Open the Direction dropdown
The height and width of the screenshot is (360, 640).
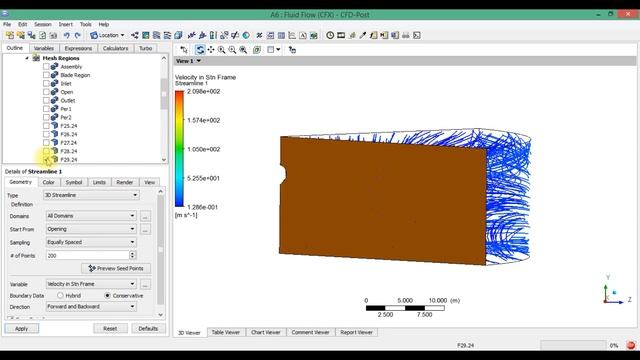(x=91, y=307)
